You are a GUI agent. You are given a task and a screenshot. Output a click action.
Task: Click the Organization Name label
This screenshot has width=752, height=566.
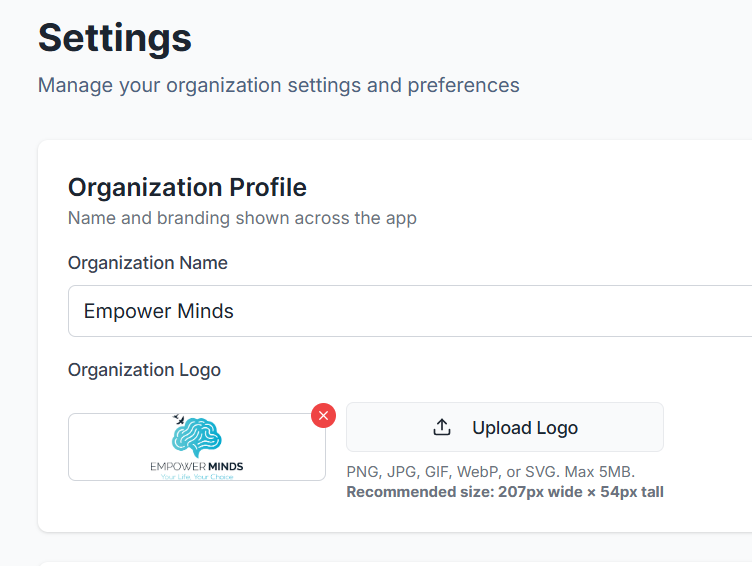pyautogui.click(x=148, y=263)
